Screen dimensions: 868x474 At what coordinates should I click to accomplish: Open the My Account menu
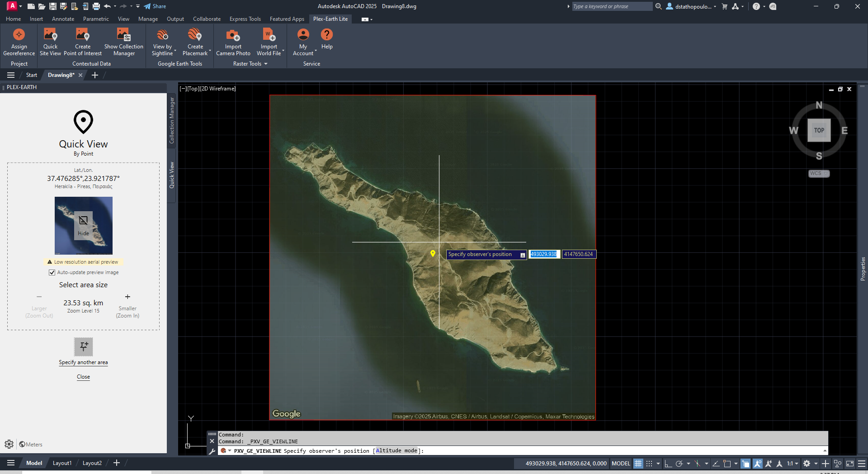[x=303, y=42]
